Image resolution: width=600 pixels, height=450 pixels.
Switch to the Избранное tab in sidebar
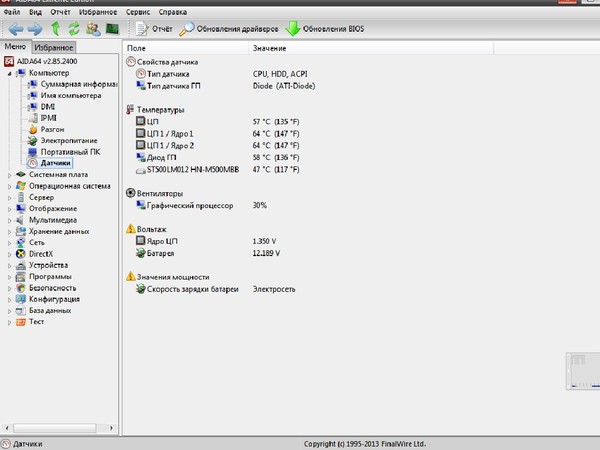point(54,47)
